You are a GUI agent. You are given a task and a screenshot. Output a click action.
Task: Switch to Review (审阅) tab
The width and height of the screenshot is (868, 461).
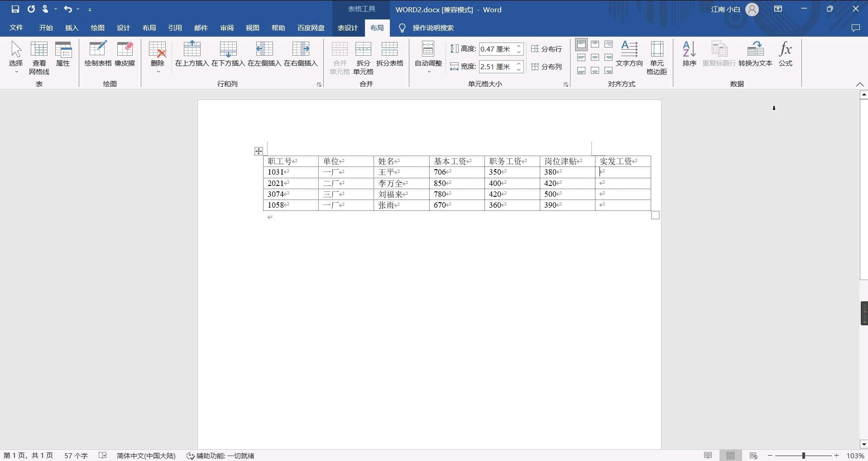227,28
